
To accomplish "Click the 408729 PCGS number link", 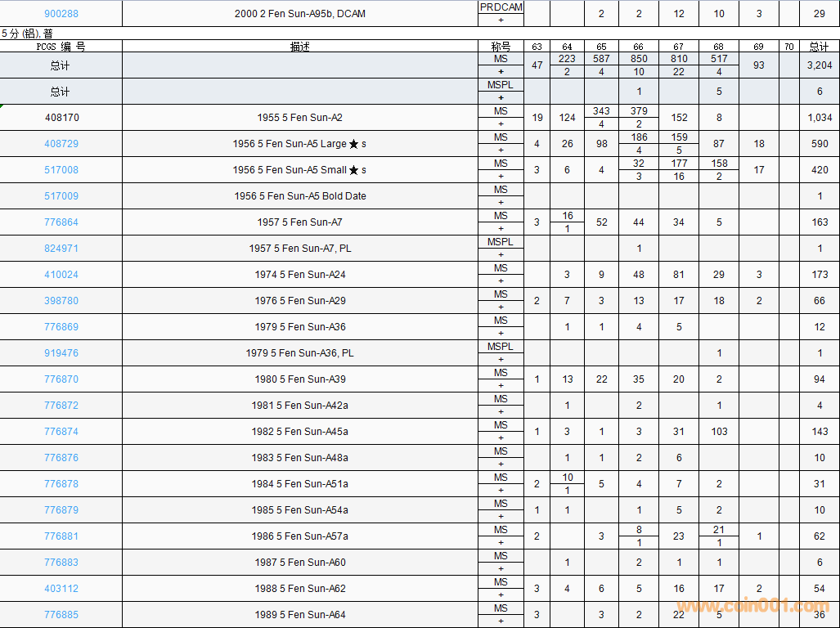I will [61, 144].
